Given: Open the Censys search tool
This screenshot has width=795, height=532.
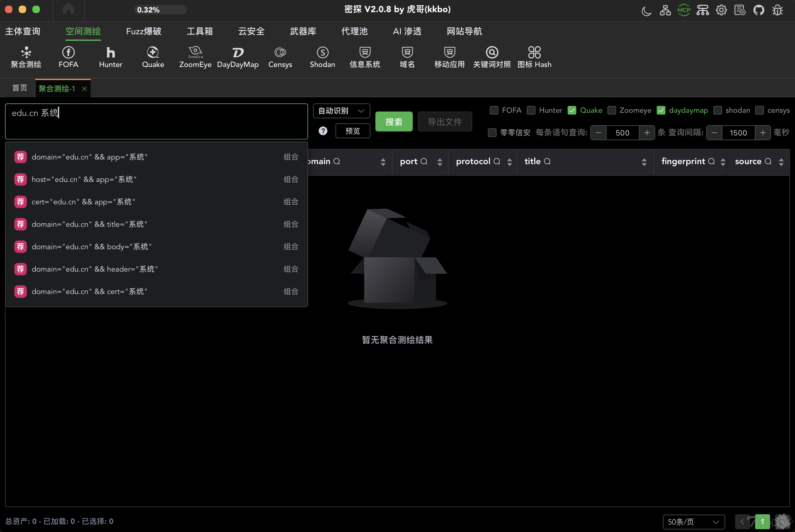Looking at the screenshot, I should [280, 57].
